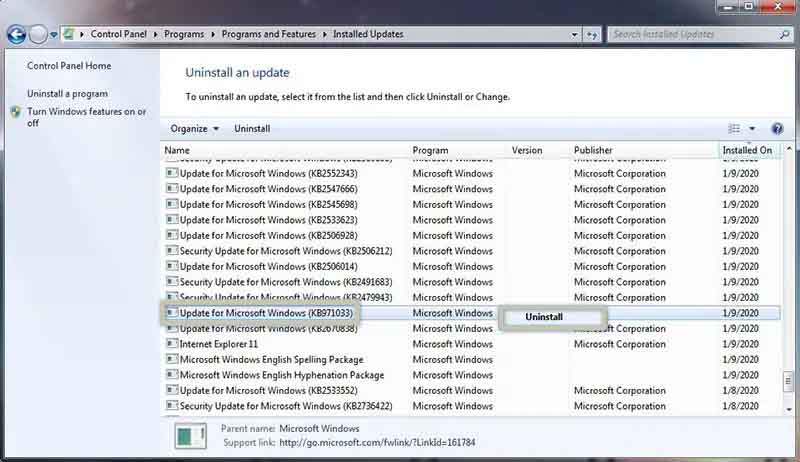Select Microsoft Windows English Spelling Package

click(x=472, y=360)
